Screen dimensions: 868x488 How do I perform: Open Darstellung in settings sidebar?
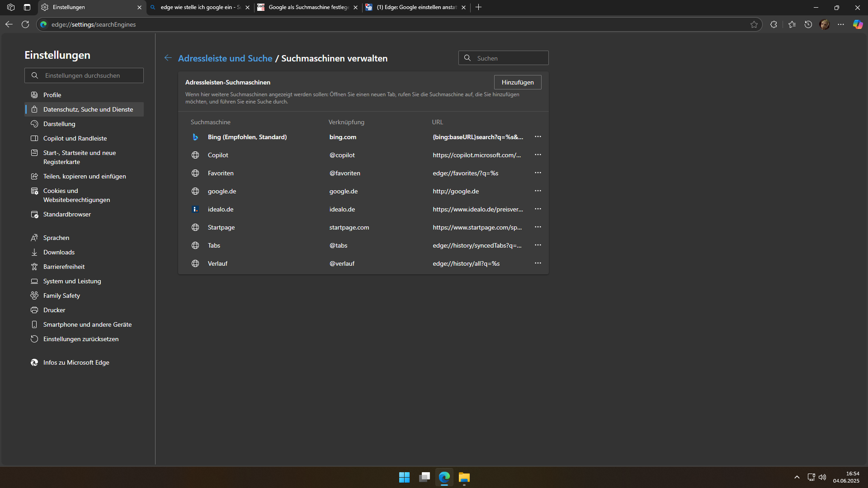pyautogui.click(x=59, y=124)
